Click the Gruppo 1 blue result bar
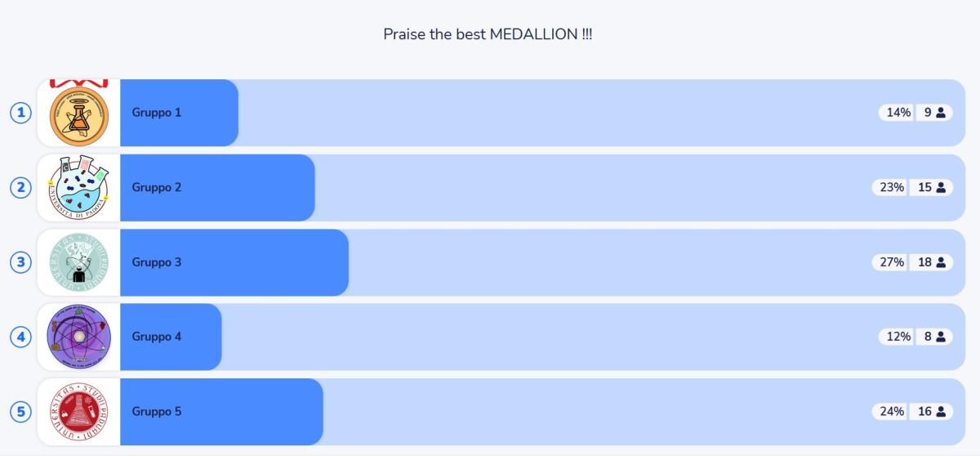 [x=179, y=113]
